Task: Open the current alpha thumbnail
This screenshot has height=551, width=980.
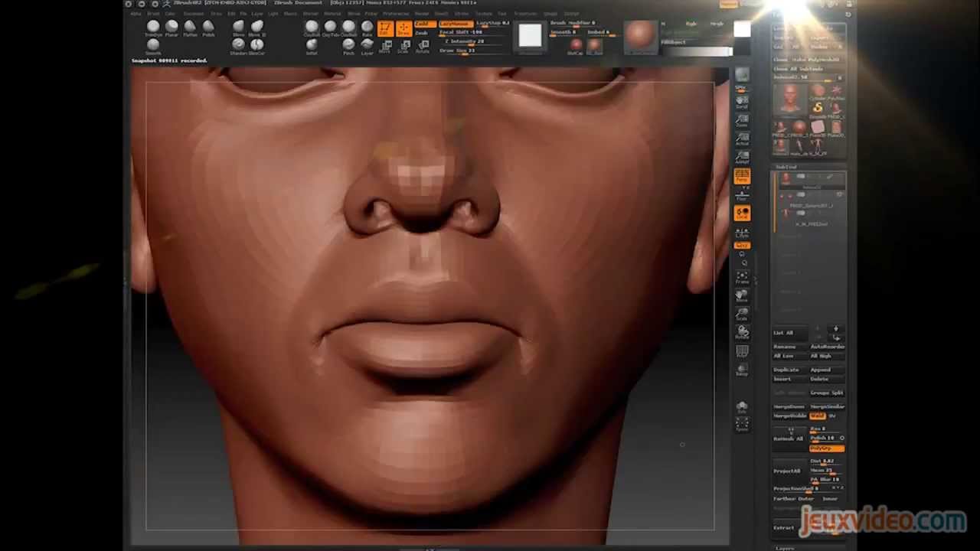Action: [530, 36]
